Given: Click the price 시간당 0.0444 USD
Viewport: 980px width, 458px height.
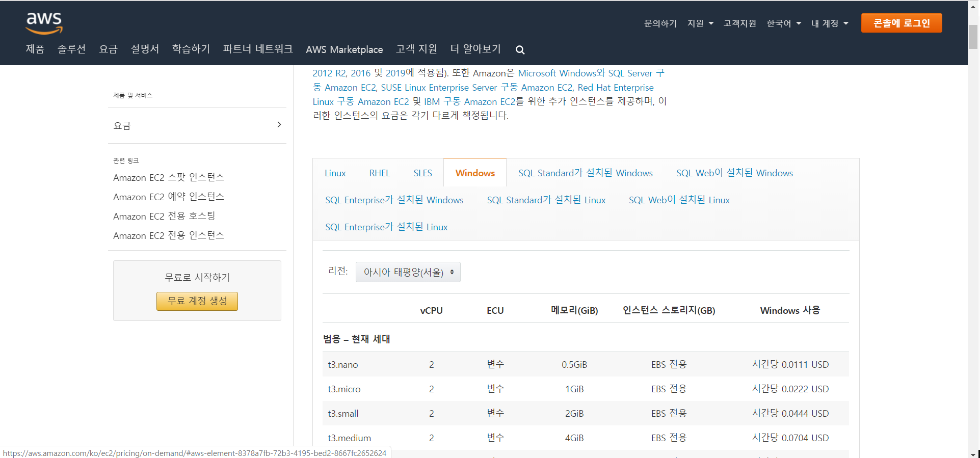Looking at the screenshot, I should click(x=790, y=414).
